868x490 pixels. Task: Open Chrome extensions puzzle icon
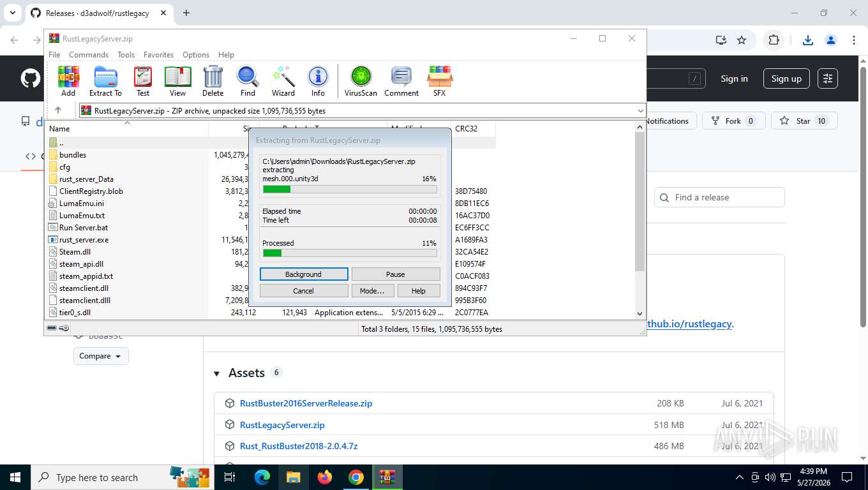point(774,40)
